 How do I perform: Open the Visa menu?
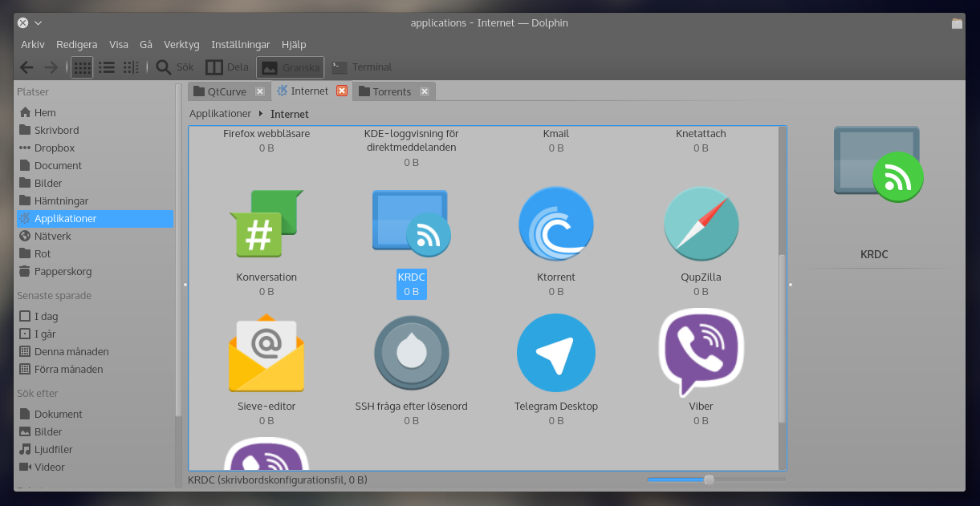(x=119, y=45)
